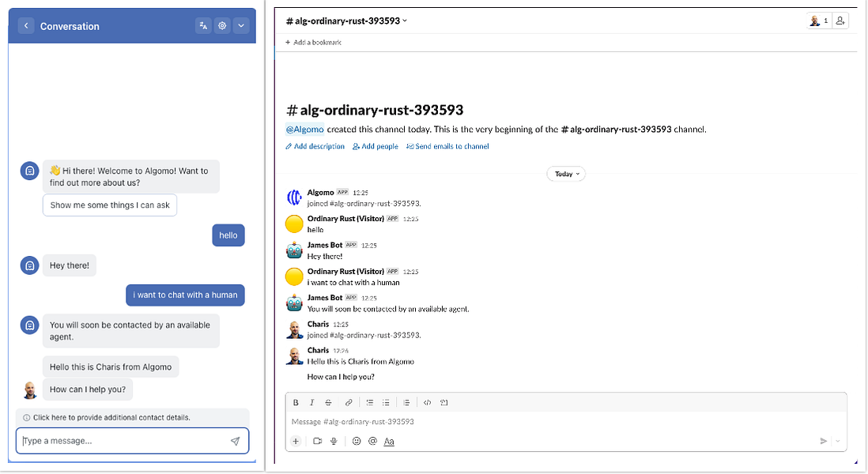Click the Algomo app avatar in the channel

tap(294, 197)
